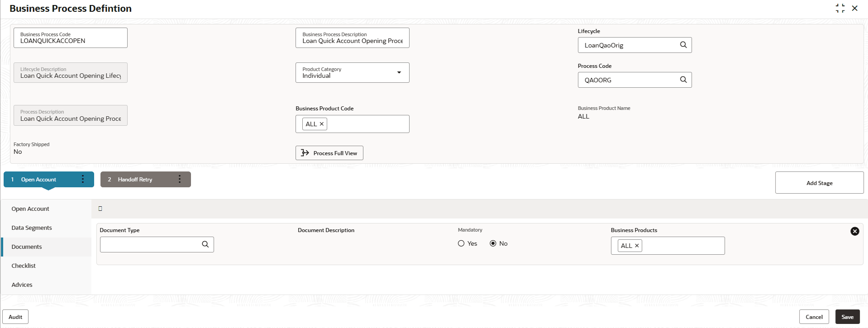Expand the Product Category dropdown
Screen dimensions: 868x328
tap(399, 72)
